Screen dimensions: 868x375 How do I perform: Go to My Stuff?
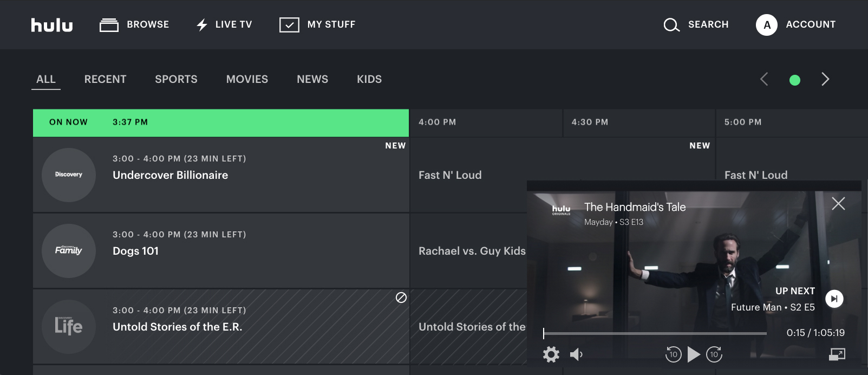(317, 25)
